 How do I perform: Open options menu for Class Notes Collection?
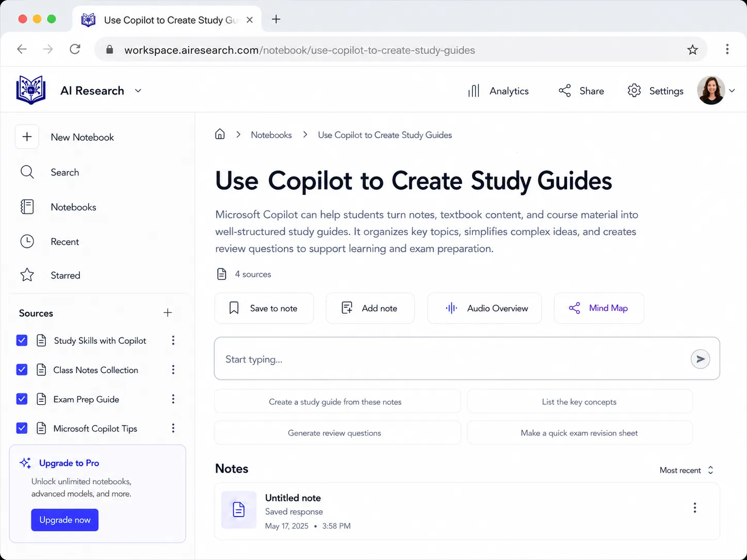(x=173, y=370)
